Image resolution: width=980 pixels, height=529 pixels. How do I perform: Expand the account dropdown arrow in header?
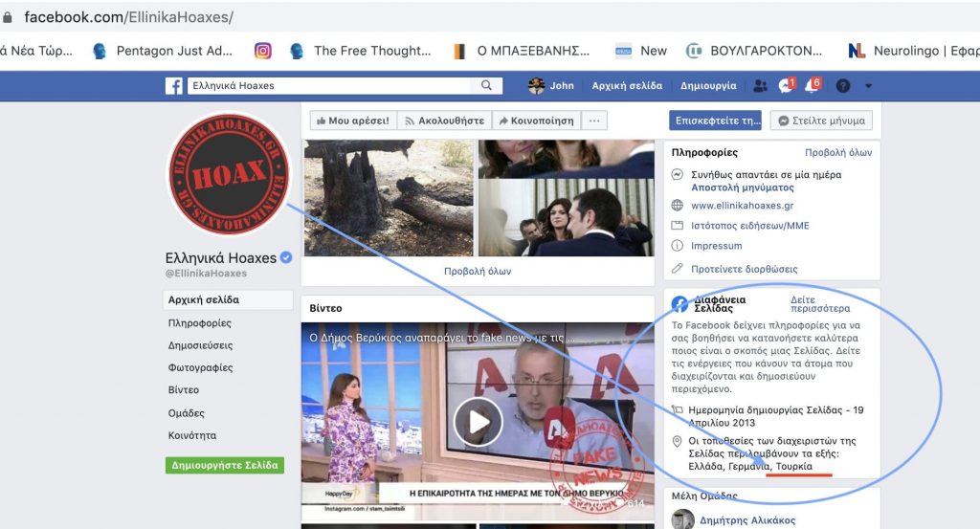(868, 86)
